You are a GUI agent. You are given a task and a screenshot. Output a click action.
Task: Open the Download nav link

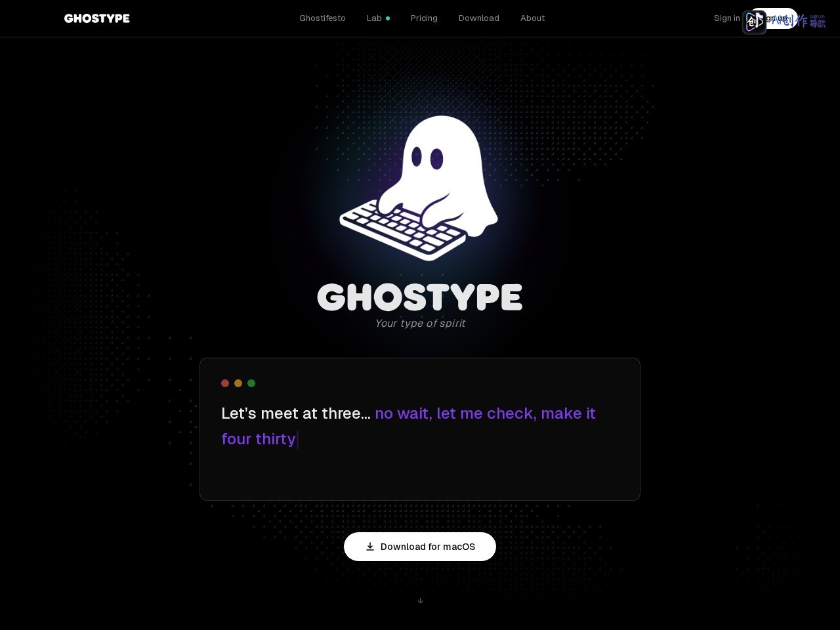pos(479,18)
